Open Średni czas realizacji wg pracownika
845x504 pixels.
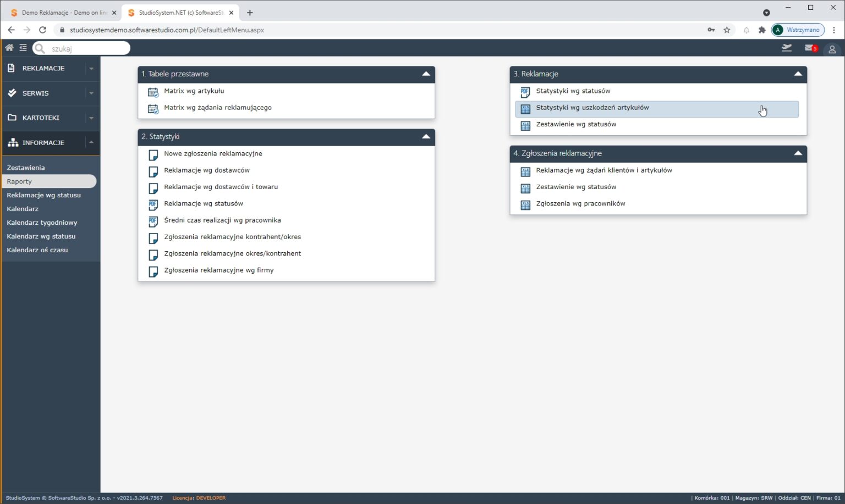click(x=222, y=220)
